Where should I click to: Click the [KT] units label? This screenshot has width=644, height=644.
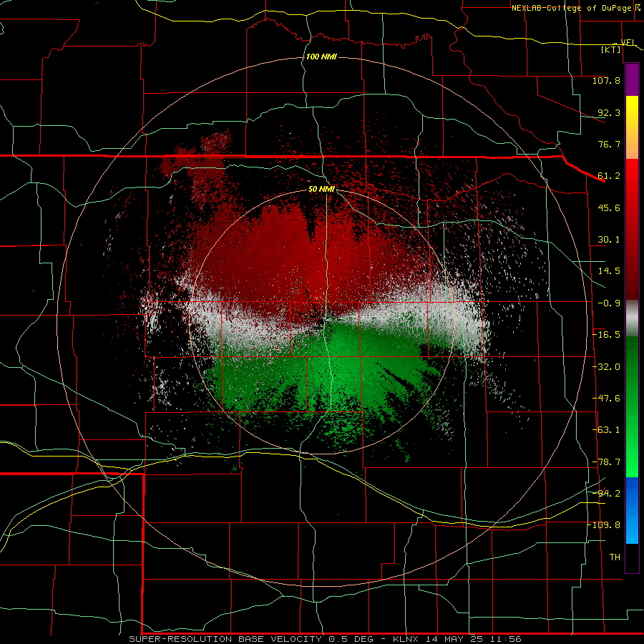(x=611, y=49)
